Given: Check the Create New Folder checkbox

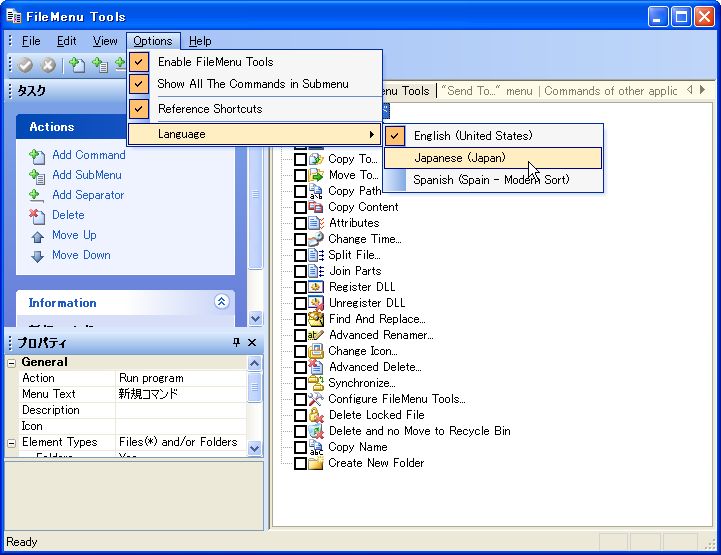Looking at the screenshot, I should 300,463.
